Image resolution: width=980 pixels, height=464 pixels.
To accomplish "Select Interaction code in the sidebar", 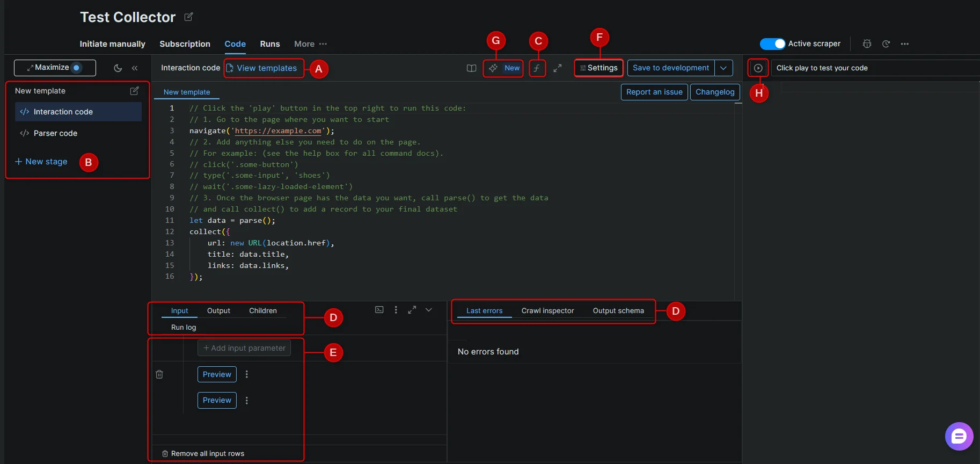I will [78, 112].
